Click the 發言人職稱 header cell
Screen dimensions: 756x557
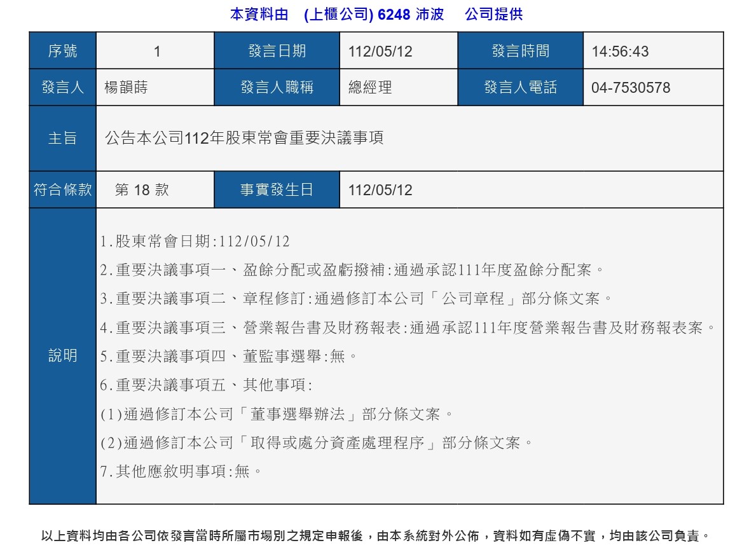(277, 87)
